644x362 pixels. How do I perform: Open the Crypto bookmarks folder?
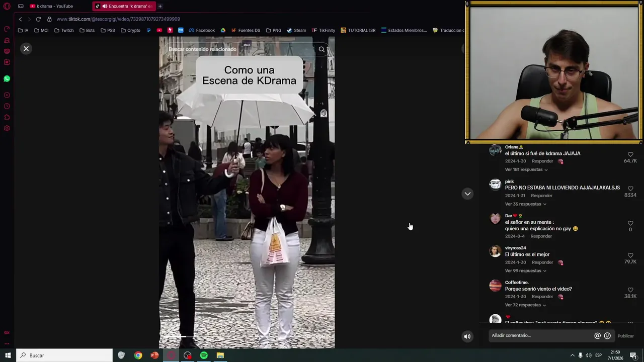coord(131,30)
